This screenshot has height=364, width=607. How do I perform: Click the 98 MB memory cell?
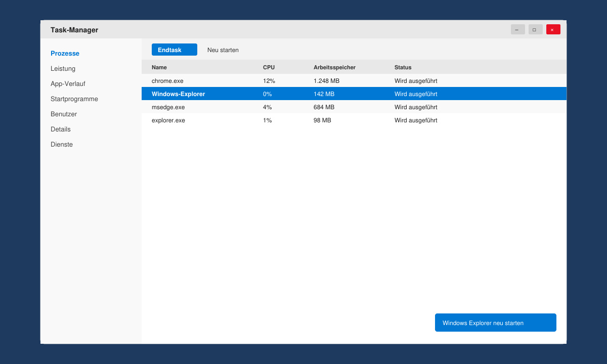pos(322,120)
